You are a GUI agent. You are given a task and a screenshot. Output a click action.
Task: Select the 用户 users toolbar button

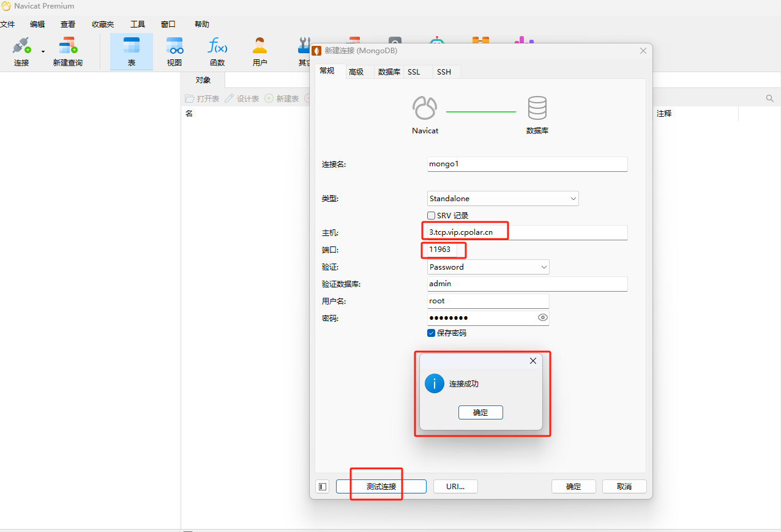pyautogui.click(x=260, y=51)
